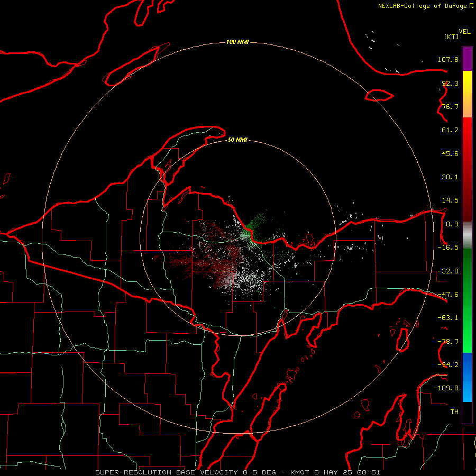Click the -47.6 velocity scale value
Screen dimensions: 476x476
coord(448,295)
